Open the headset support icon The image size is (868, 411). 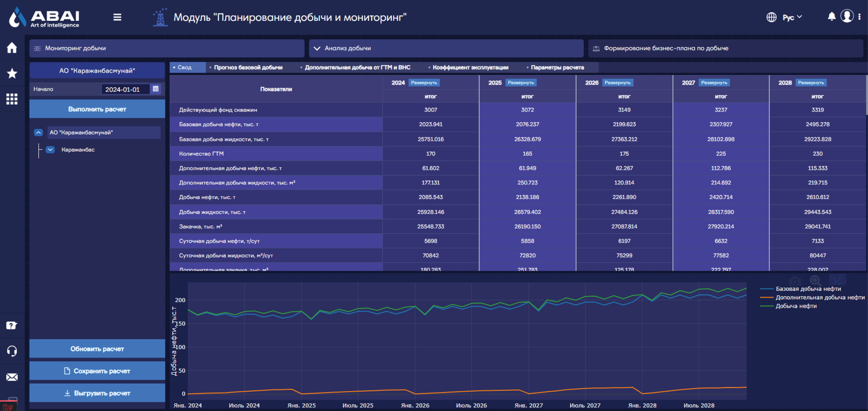point(12,351)
